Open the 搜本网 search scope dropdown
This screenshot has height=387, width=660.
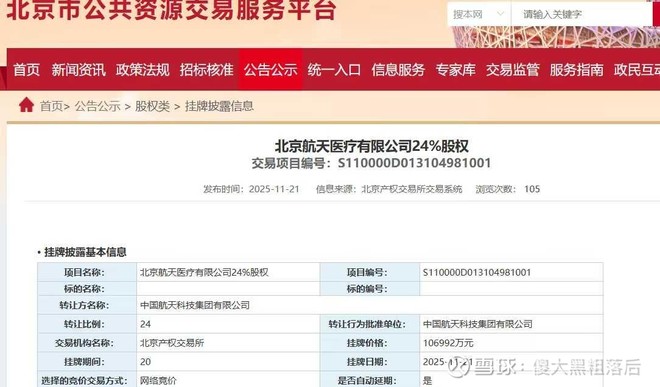tap(479, 14)
